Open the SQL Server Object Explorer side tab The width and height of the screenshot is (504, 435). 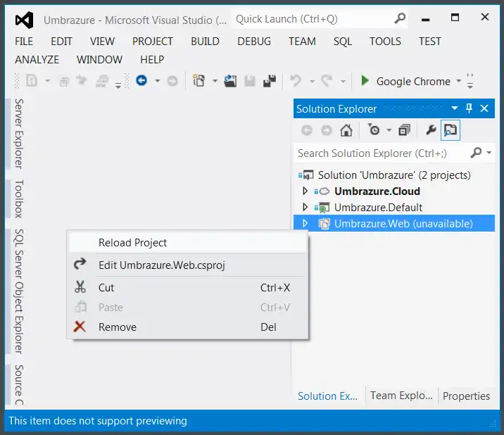click(18, 291)
